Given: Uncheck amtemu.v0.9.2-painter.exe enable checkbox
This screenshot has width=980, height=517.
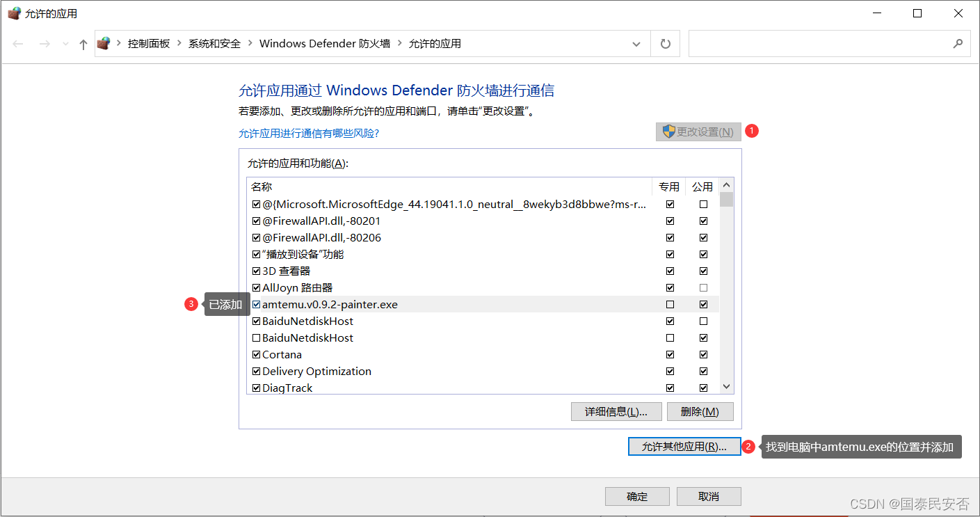Looking at the screenshot, I should point(256,304).
